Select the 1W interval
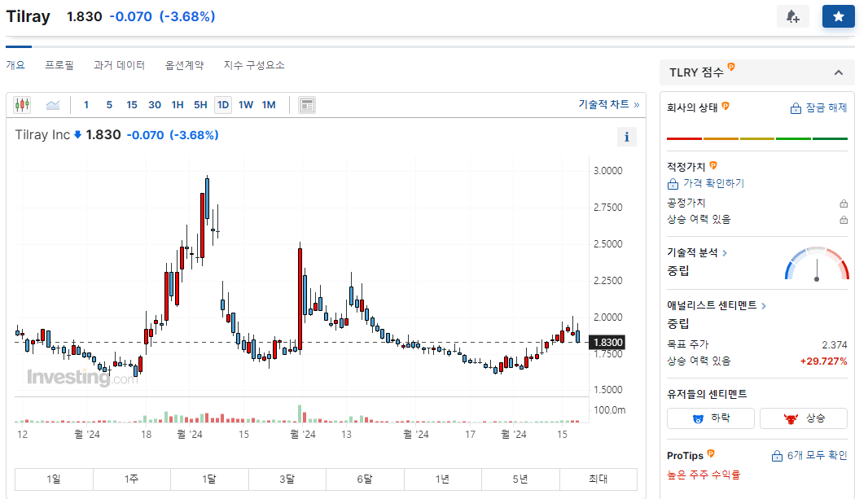 (x=246, y=104)
